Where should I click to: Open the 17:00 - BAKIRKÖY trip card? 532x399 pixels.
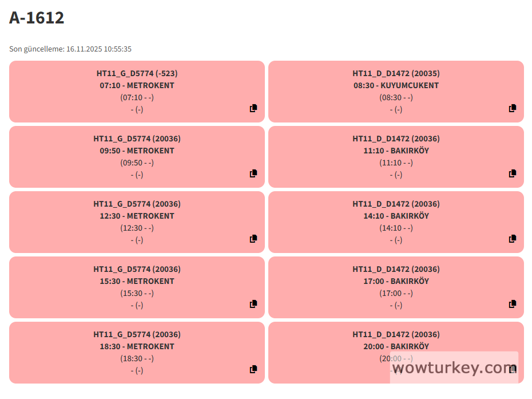coord(396,281)
